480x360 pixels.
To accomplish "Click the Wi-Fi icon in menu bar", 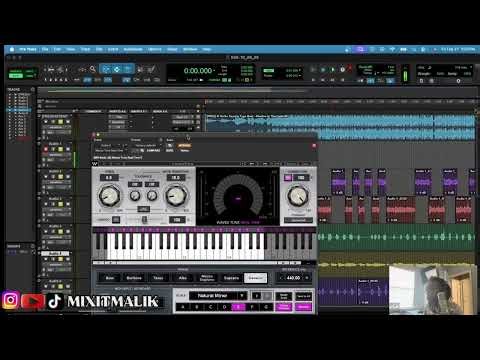I will [392, 49].
